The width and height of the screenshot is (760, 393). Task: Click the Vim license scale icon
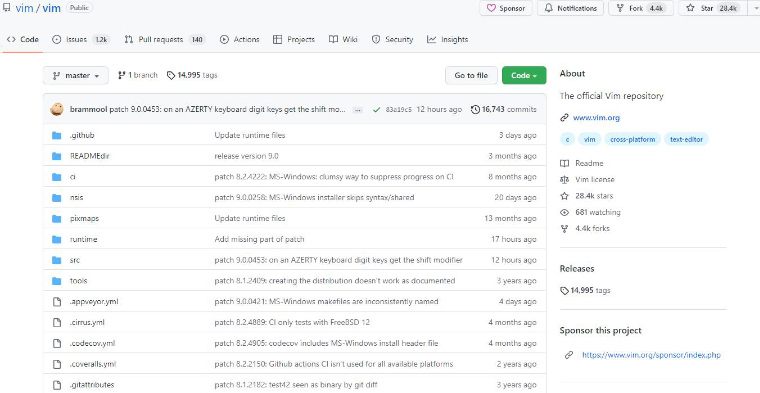564,180
